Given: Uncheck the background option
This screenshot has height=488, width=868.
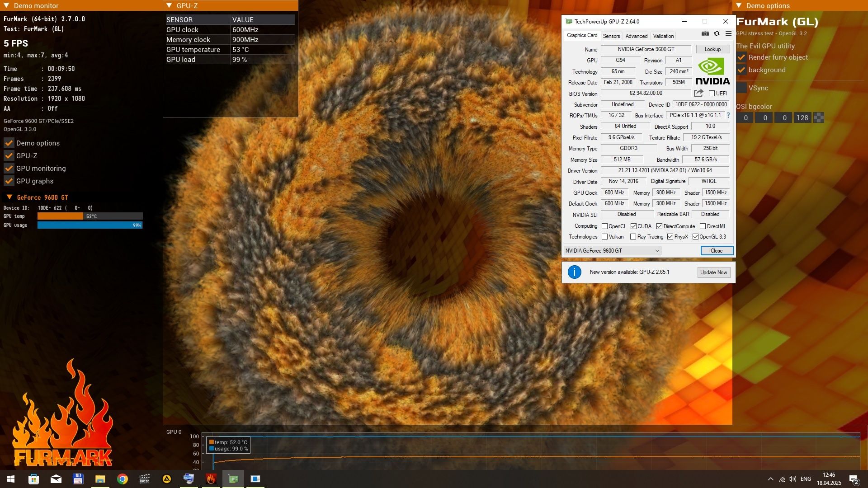Looking at the screenshot, I should coord(741,70).
